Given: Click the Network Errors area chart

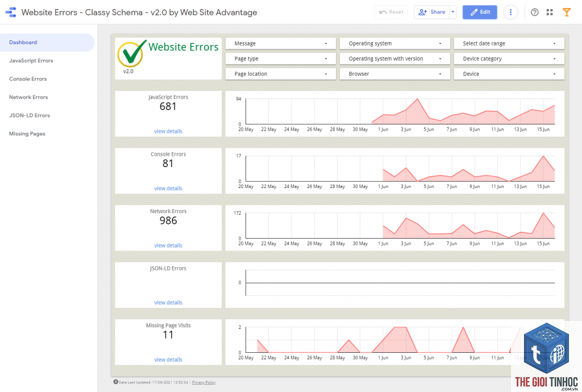Looking at the screenshot, I should coord(395,228).
